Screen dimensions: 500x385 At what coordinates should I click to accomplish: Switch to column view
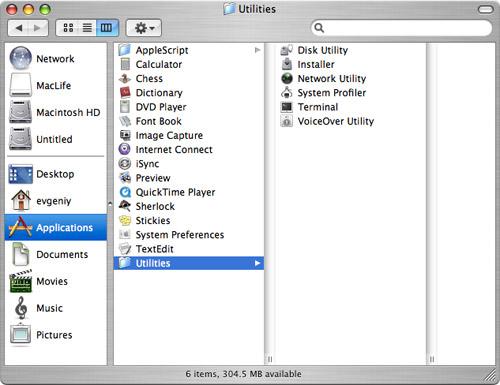107,28
